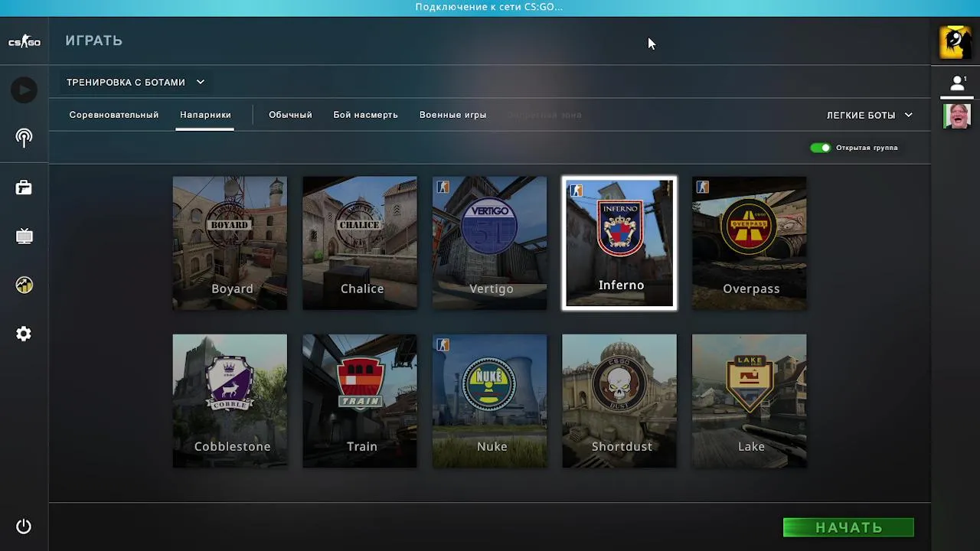Click the Vertigo map group badge icon
The width and height of the screenshot is (980, 551).
(x=443, y=187)
